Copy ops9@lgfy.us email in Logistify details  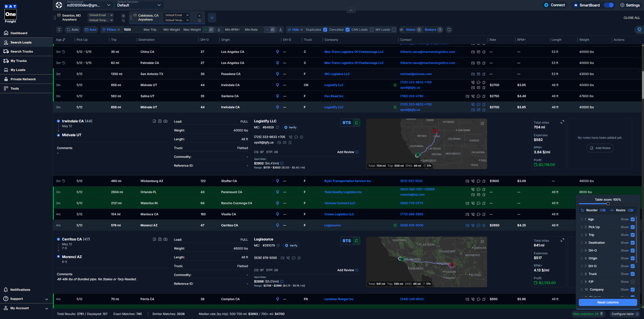pyautogui.click(x=290, y=143)
